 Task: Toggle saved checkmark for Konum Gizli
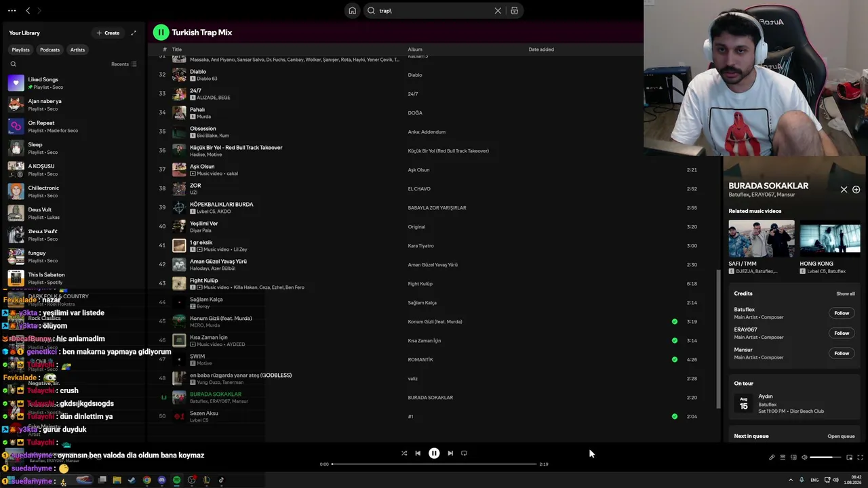point(674,321)
